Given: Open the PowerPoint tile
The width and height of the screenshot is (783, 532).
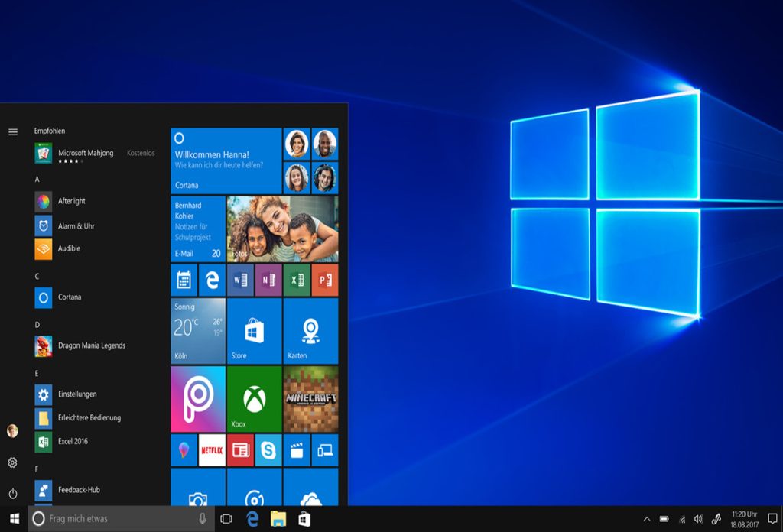Looking at the screenshot, I should coord(325,280).
